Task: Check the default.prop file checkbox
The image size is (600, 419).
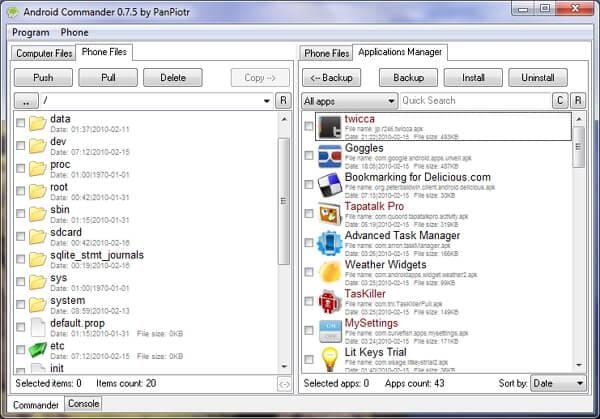Action: 21,327
